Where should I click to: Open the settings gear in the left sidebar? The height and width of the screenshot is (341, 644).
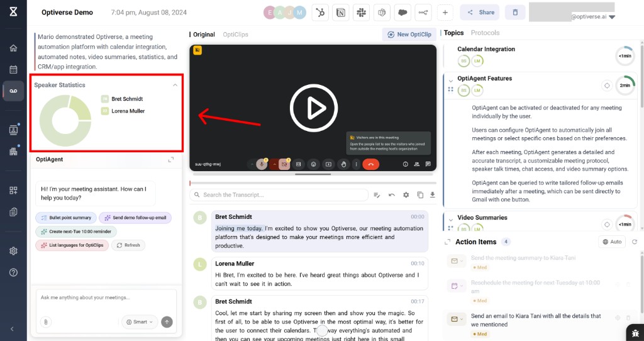(13, 251)
